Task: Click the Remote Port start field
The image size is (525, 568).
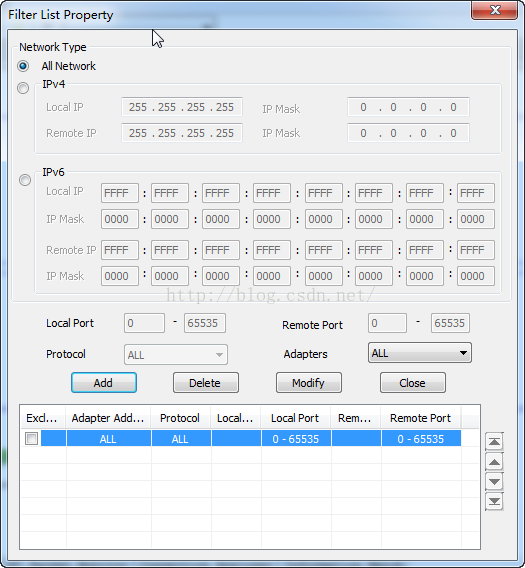Action: (387, 323)
